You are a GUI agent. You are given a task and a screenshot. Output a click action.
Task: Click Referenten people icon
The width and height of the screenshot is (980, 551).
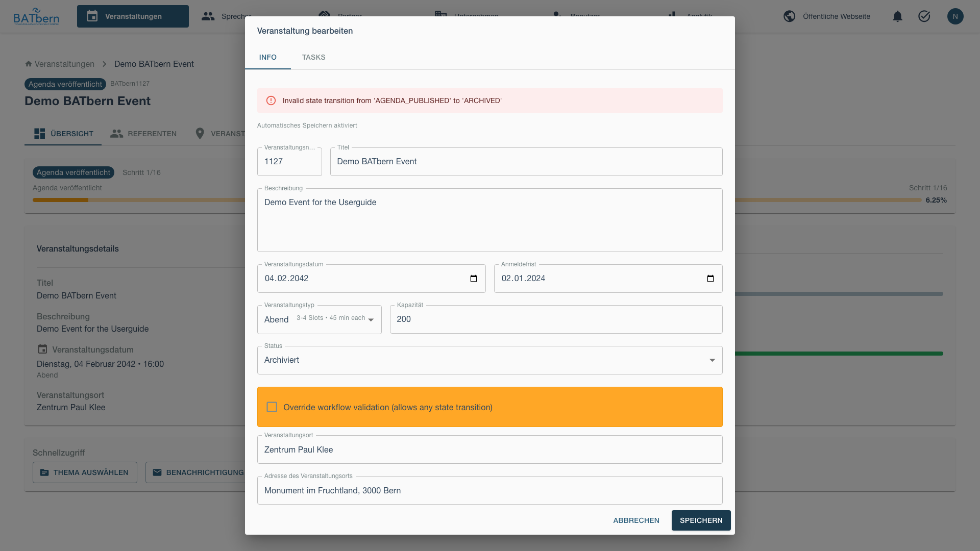(x=116, y=134)
